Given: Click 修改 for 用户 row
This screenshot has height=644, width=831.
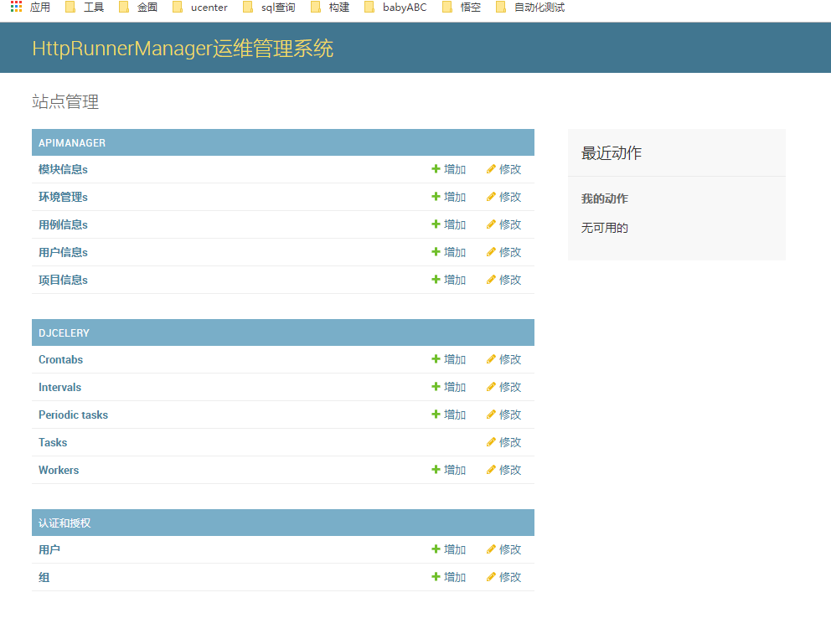Looking at the screenshot, I should point(504,549).
